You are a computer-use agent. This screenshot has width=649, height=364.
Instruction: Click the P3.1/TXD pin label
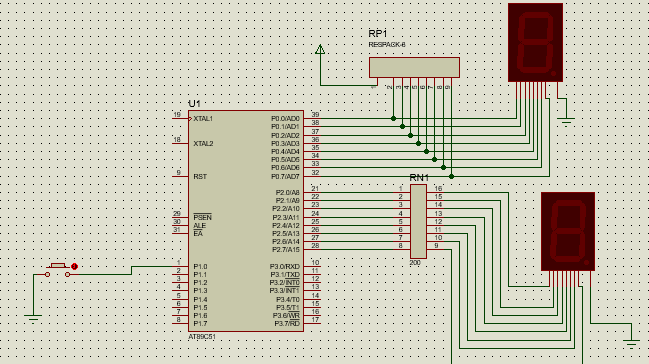coord(285,275)
